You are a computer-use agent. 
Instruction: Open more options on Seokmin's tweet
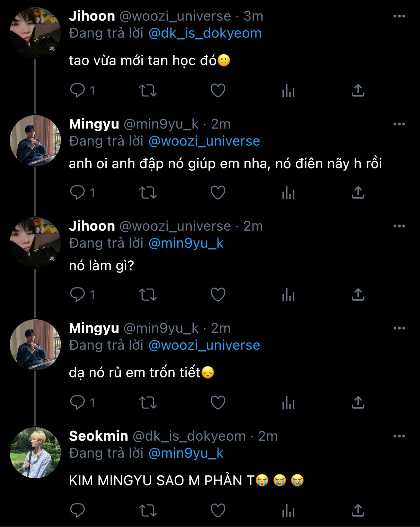(x=399, y=436)
